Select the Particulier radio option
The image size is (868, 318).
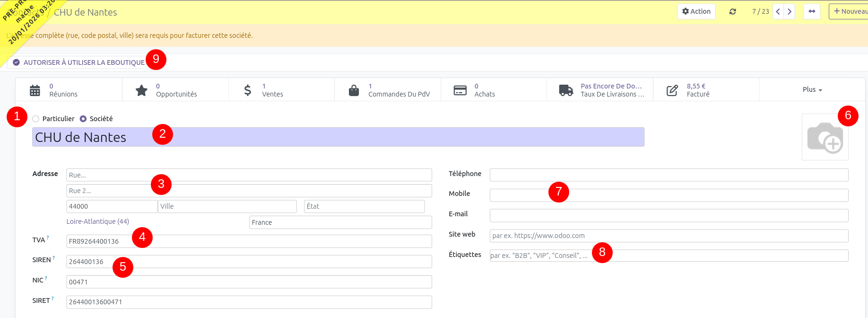click(x=36, y=119)
